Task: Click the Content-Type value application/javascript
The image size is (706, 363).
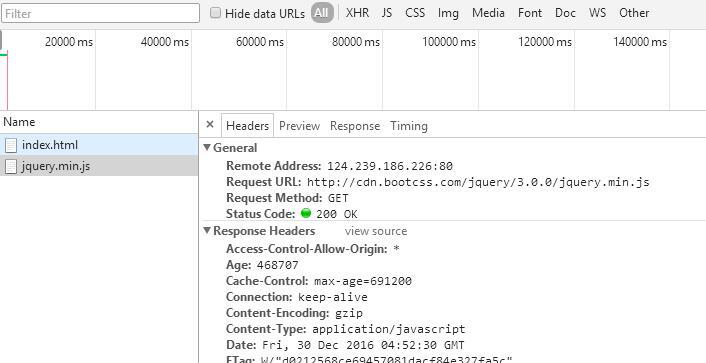Action: click(389, 329)
